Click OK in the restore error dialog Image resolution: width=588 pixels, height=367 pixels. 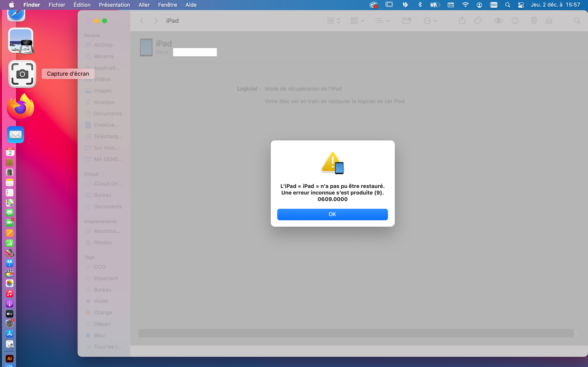pyautogui.click(x=332, y=214)
